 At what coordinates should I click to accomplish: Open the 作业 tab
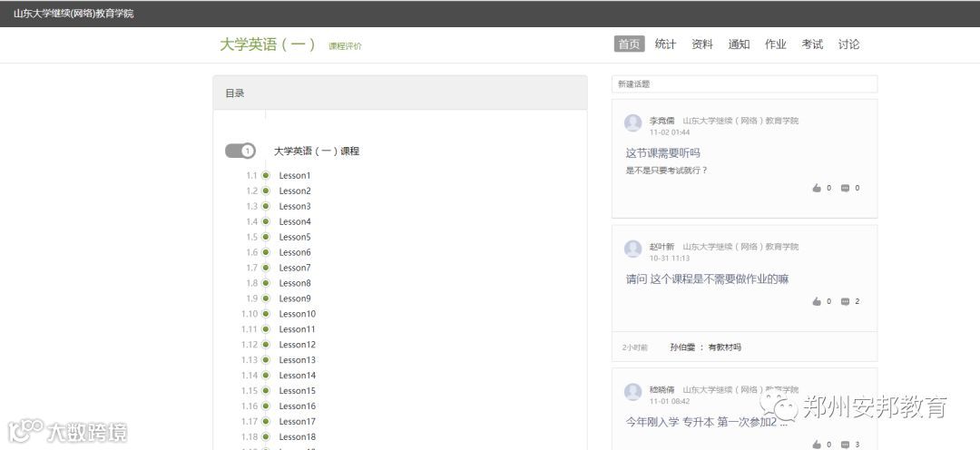click(x=776, y=44)
